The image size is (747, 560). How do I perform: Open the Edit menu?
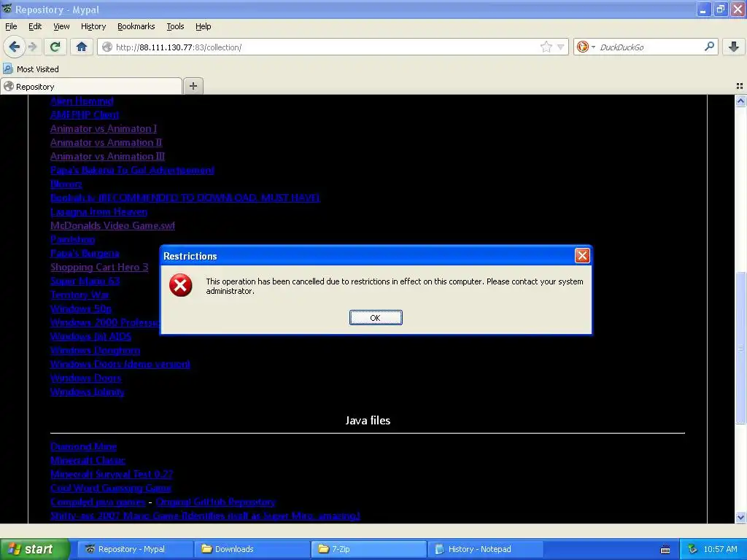click(35, 26)
